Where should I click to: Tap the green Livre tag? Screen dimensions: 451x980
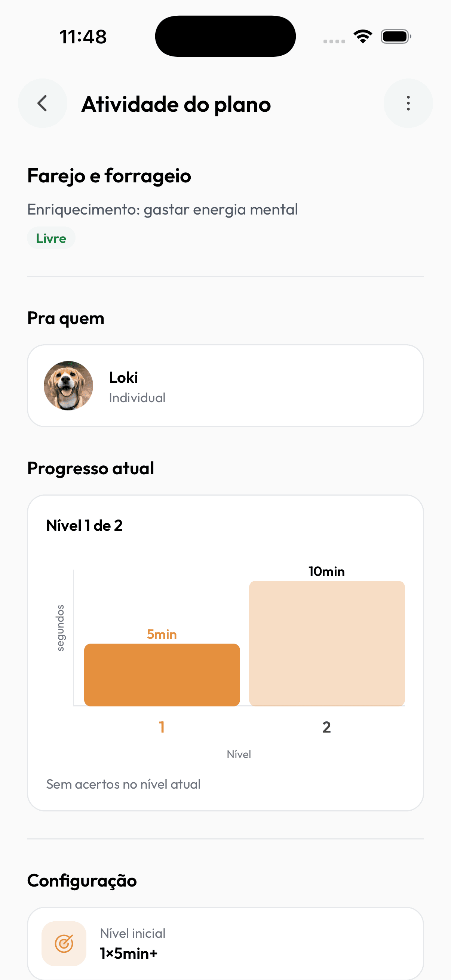tap(51, 238)
